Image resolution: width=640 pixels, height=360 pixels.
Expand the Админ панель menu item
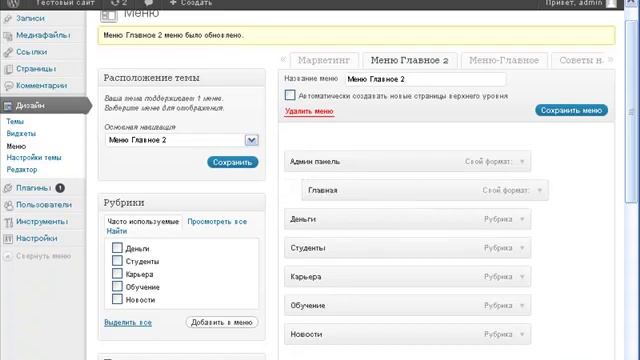click(x=522, y=162)
